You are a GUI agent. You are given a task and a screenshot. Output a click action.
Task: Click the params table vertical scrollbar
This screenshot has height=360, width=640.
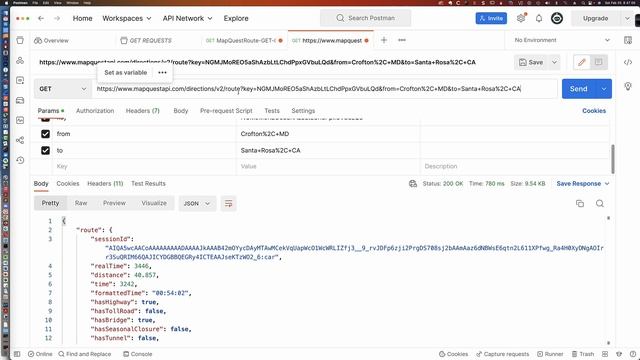[612, 159]
